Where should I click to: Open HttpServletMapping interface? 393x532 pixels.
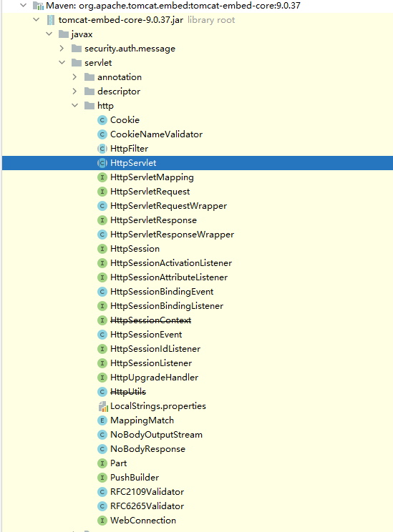tap(152, 177)
